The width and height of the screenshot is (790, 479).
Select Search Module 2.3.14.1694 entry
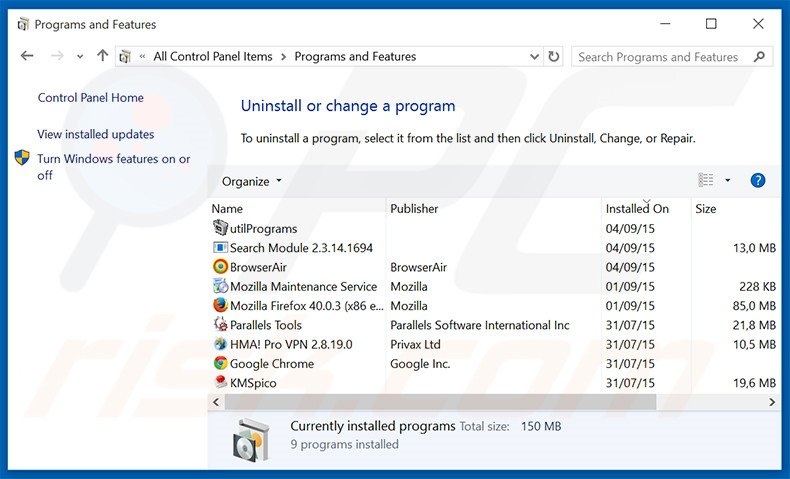[x=301, y=248]
